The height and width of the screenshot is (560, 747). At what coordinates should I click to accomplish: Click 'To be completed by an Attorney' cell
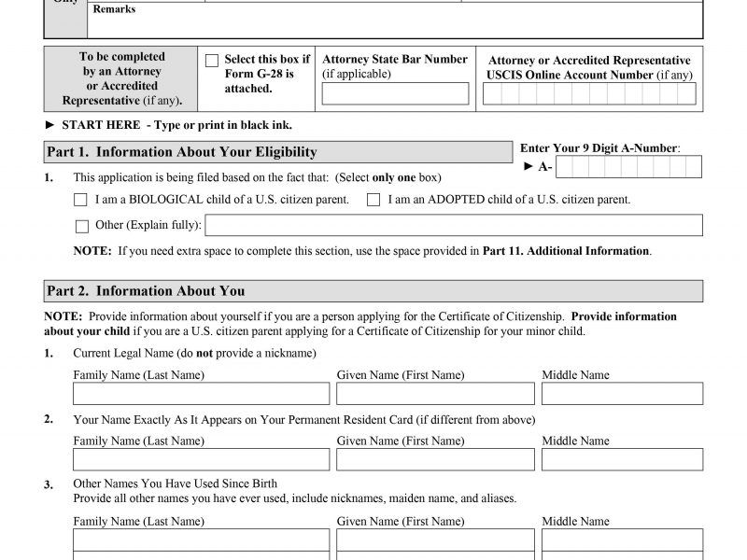[x=121, y=78]
